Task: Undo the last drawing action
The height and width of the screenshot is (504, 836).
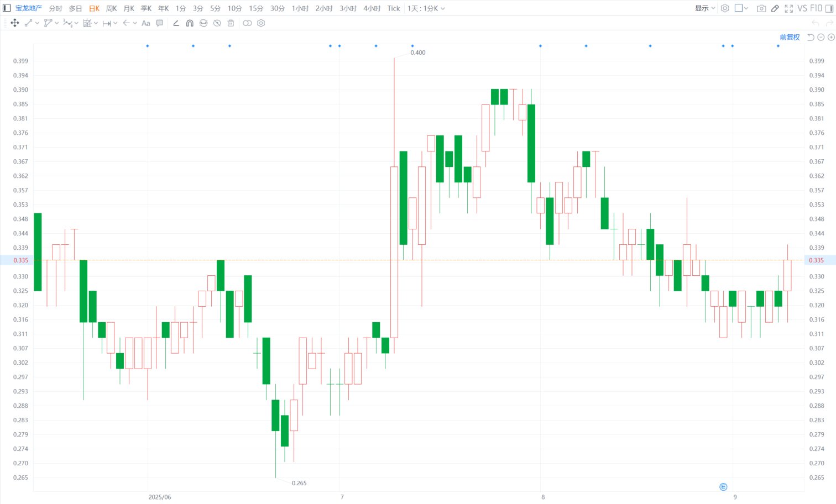Action: pos(815,23)
